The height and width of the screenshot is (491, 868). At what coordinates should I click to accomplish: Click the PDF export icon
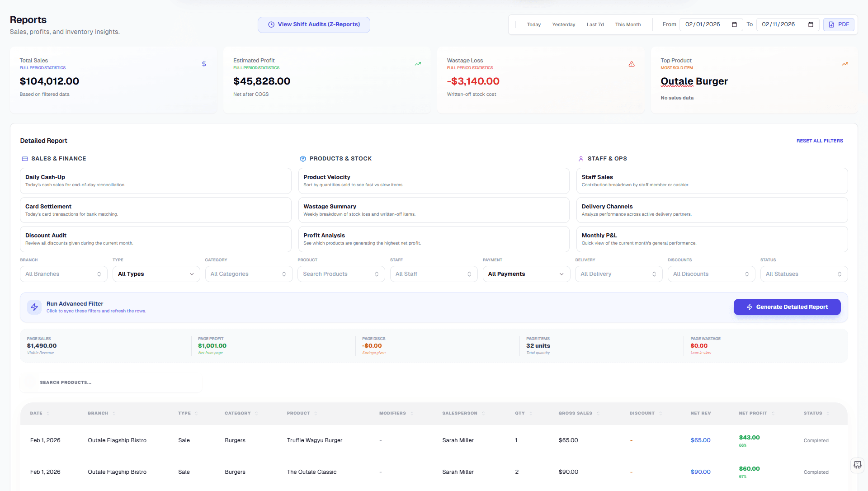[x=832, y=24]
